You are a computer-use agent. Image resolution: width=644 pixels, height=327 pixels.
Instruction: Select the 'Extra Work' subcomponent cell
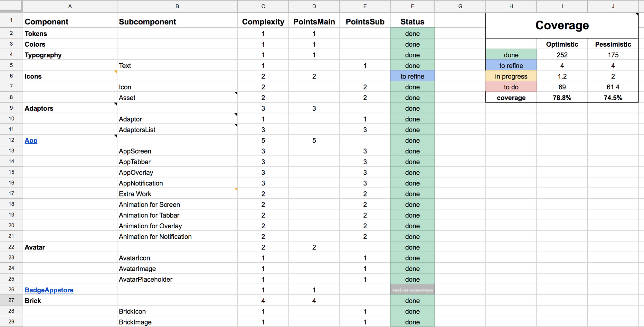(177, 194)
